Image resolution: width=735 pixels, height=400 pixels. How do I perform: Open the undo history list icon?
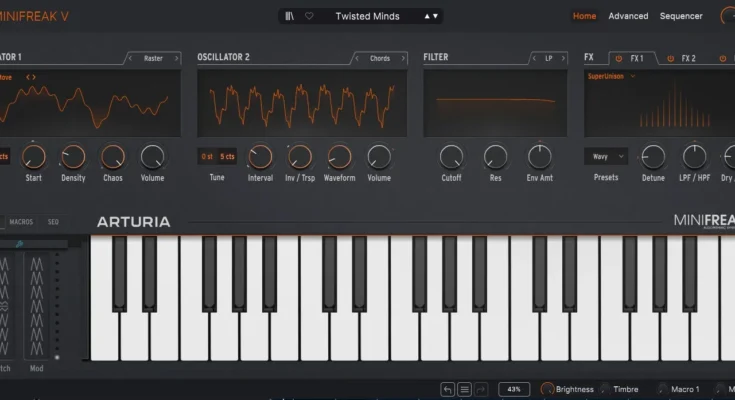coord(465,389)
